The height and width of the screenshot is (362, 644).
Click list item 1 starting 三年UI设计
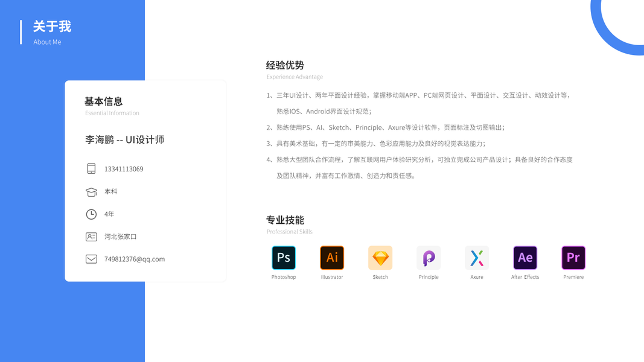coord(418,95)
